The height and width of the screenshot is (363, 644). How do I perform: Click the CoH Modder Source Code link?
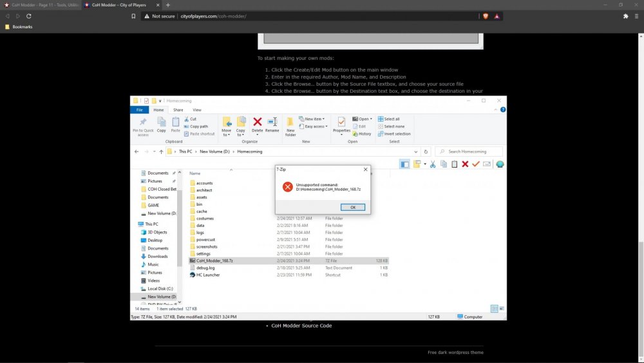pyautogui.click(x=301, y=326)
